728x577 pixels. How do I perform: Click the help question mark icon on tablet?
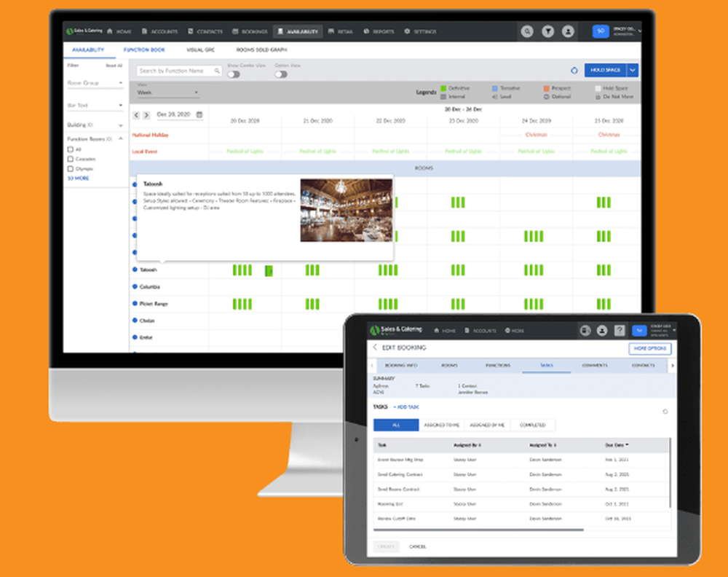[620, 331]
